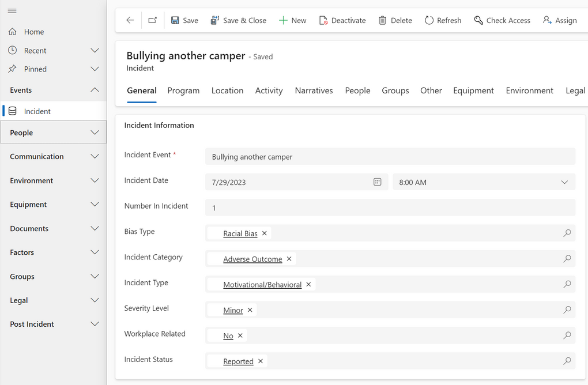Viewport: 588px width, 385px height.
Task: Delete the incident record
Action: 395,20
